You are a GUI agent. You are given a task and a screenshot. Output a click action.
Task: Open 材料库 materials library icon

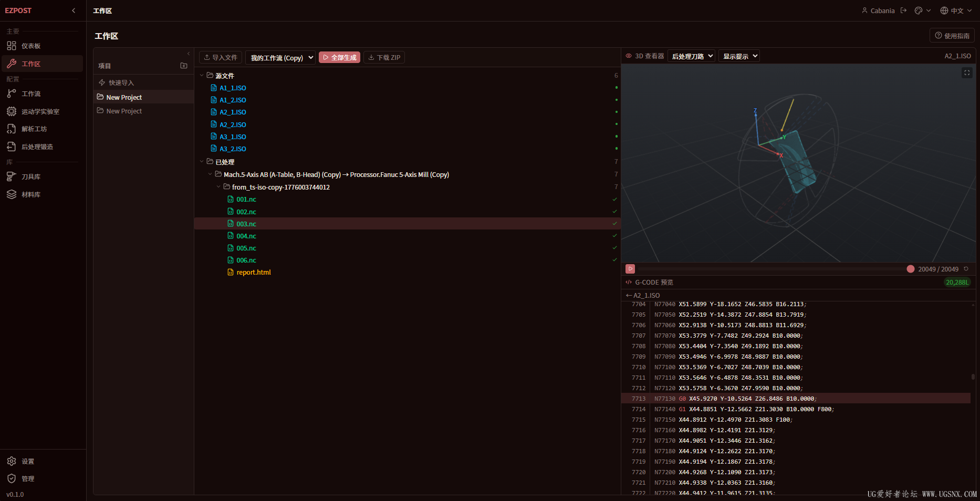point(12,194)
